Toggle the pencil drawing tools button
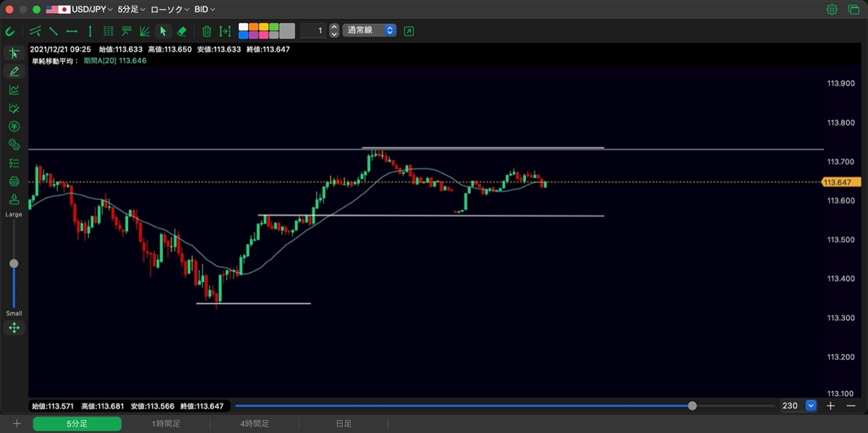Viewport: 868px width, 433px height. pyautogui.click(x=14, y=72)
